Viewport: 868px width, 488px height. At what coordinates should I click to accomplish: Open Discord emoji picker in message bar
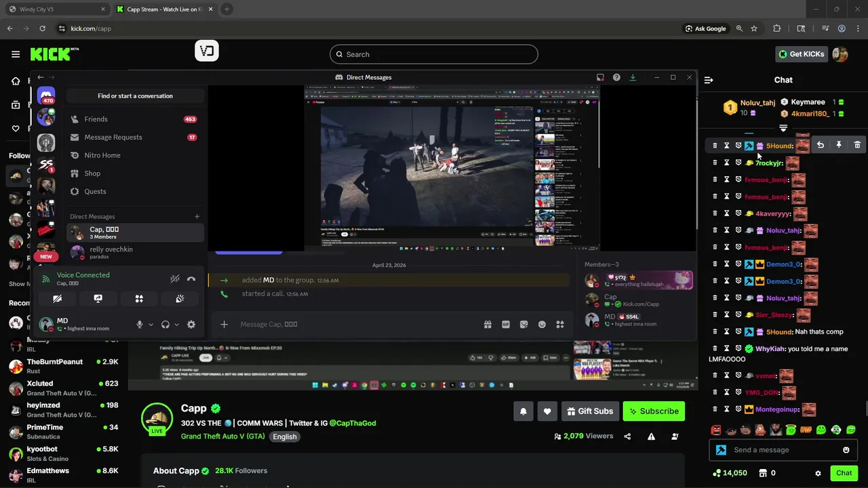point(542,325)
